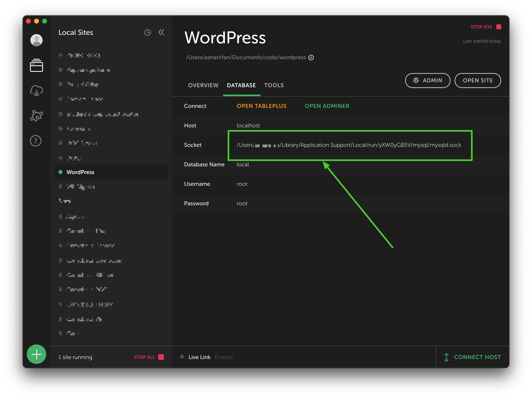Click the user avatar icon
This screenshot has width=532, height=398.
click(x=36, y=40)
